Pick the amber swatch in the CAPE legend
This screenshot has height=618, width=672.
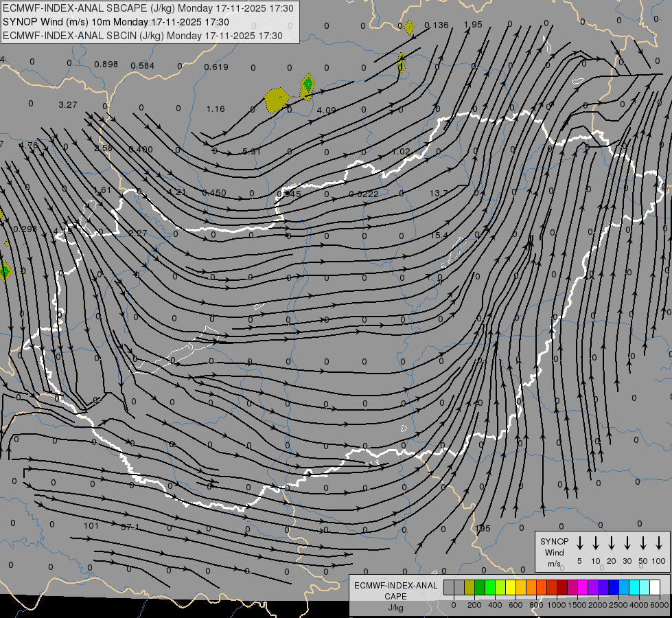click(521, 587)
